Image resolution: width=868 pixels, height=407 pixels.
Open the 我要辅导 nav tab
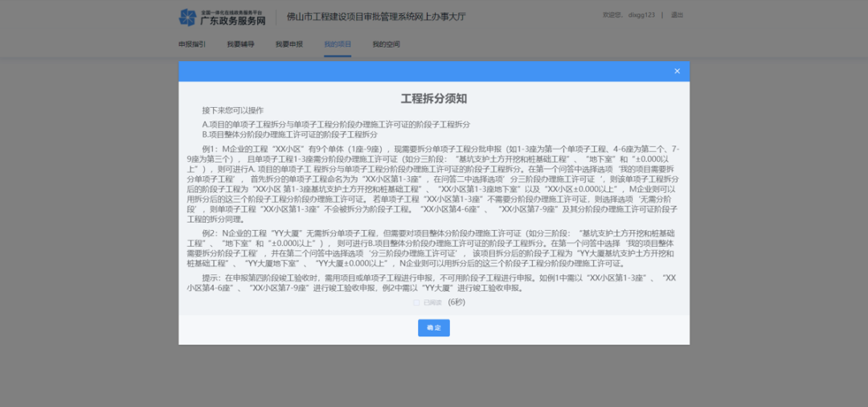click(x=240, y=44)
